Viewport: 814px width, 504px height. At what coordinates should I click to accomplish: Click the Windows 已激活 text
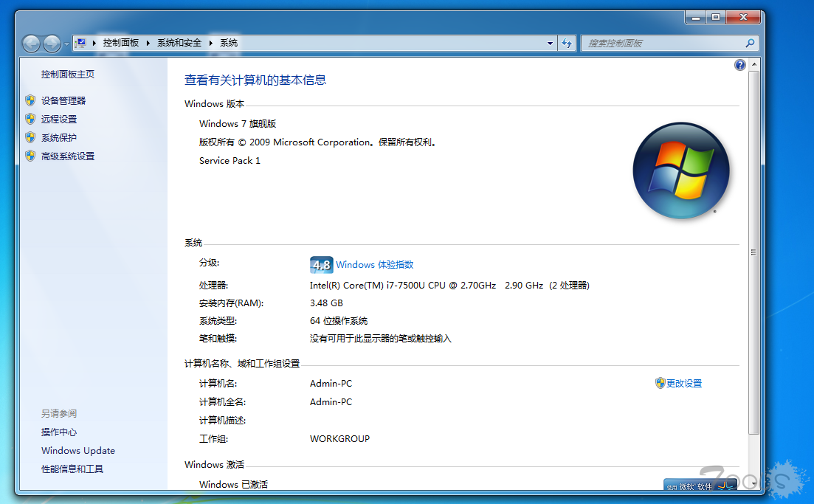pos(234,484)
